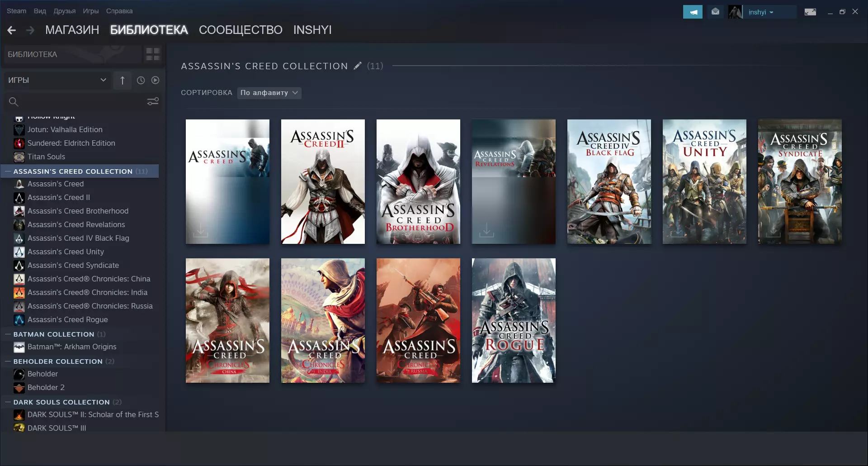Switch library to grid view icon

pos(153,54)
